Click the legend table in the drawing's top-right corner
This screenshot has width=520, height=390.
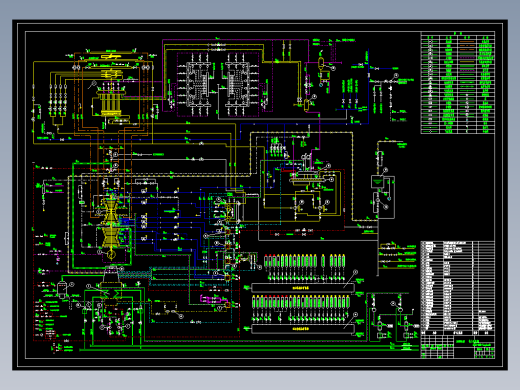[x=458, y=83]
